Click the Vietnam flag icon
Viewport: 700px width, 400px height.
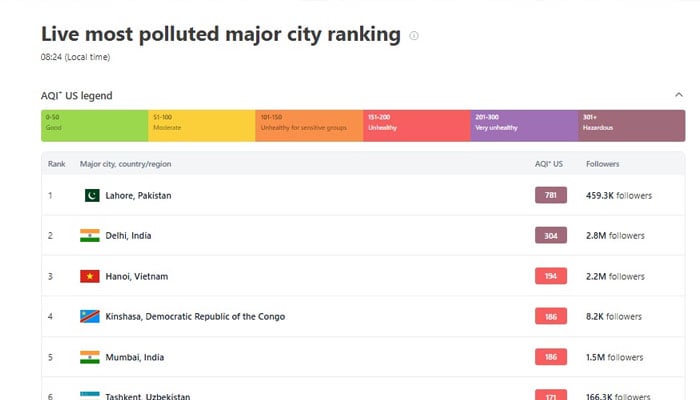90,276
